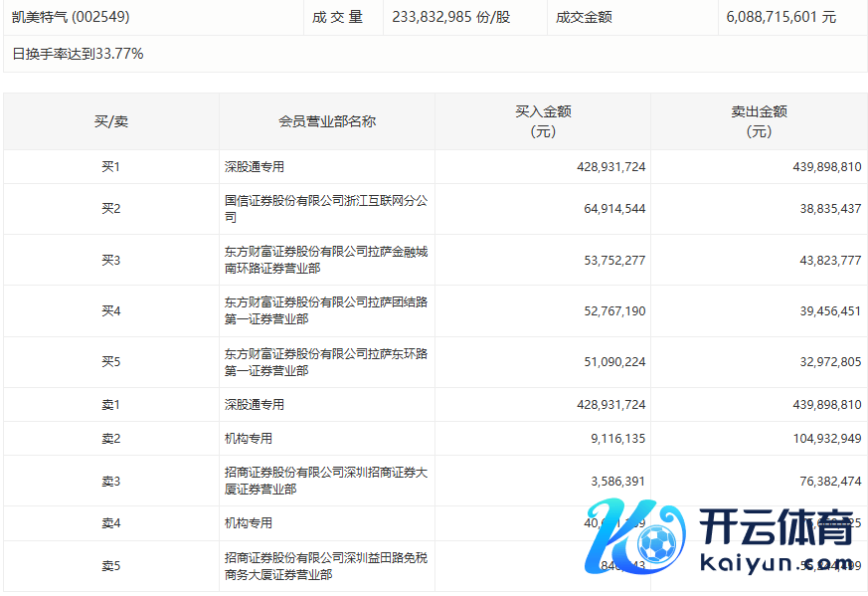868x596 pixels.
Task: Click 机构专用 in the 卖2 row
Action: (249, 439)
